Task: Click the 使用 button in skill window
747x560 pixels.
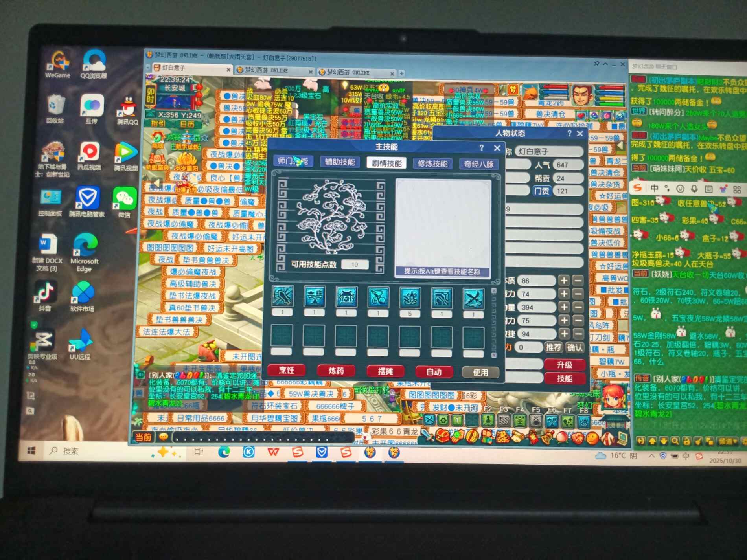Action: pos(480,373)
